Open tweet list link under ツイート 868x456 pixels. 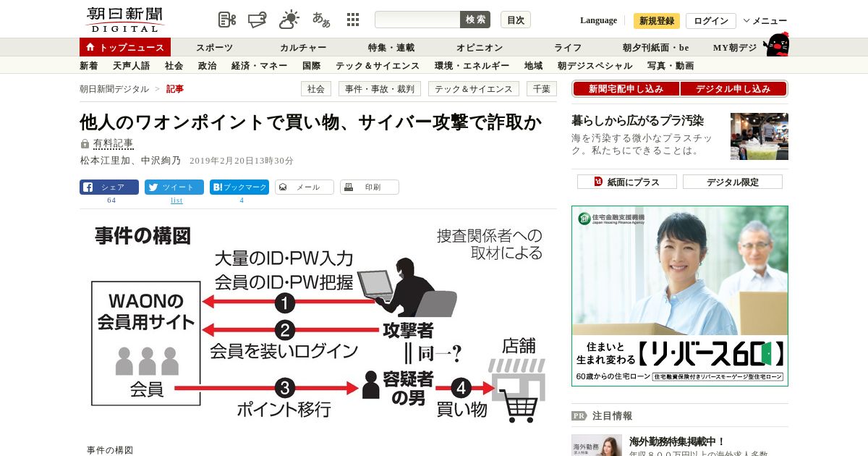point(176,200)
